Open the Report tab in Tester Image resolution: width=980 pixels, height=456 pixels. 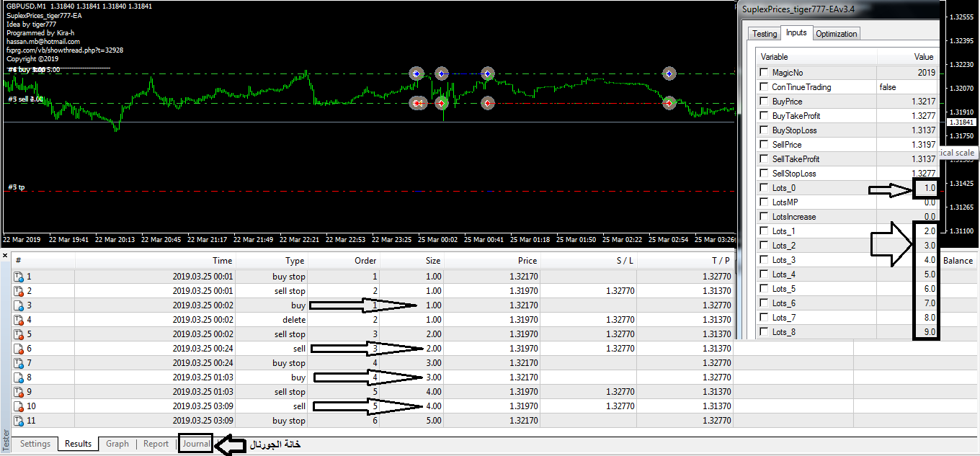[x=156, y=444]
